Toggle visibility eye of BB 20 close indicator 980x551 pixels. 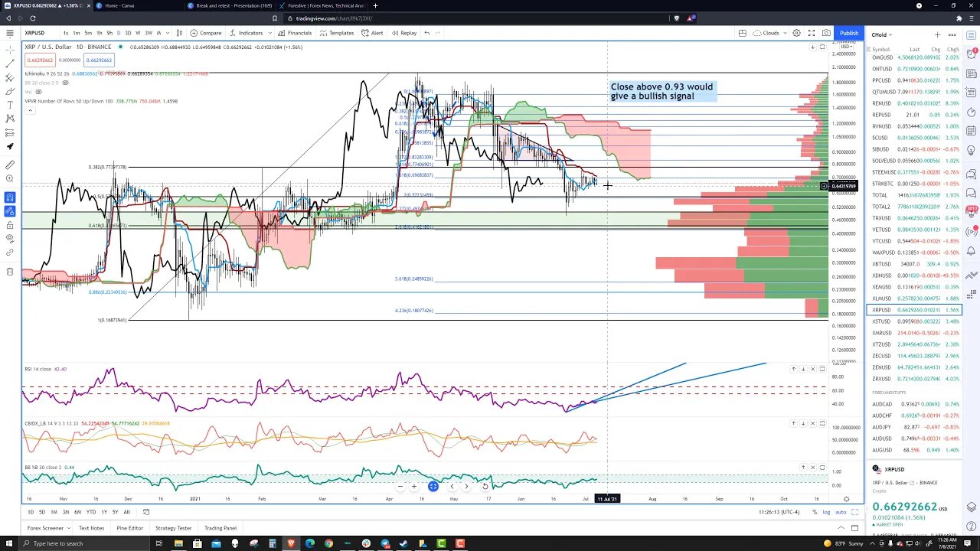[65, 83]
